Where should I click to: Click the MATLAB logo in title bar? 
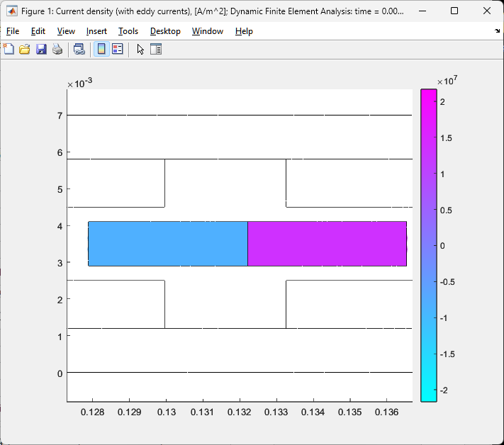pyautogui.click(x=12, y=11)
